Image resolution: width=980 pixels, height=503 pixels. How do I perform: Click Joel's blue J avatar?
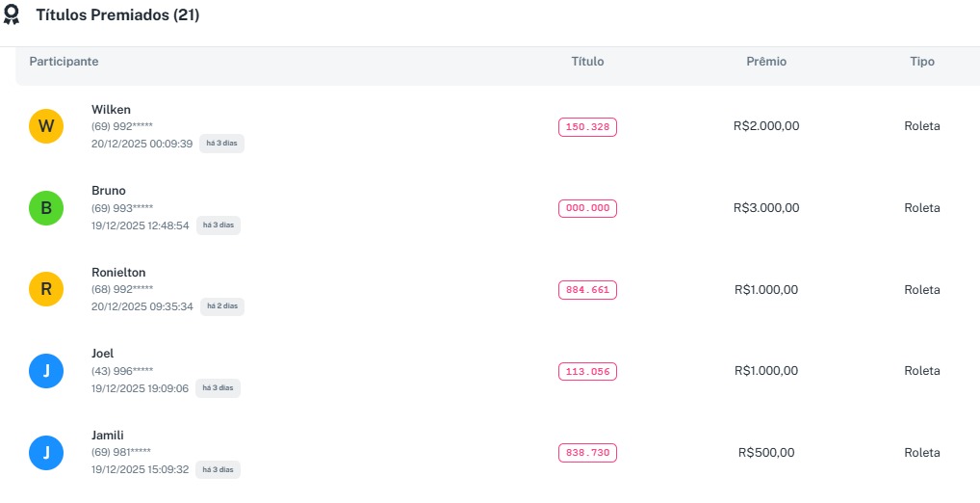(x=46, y=371)
